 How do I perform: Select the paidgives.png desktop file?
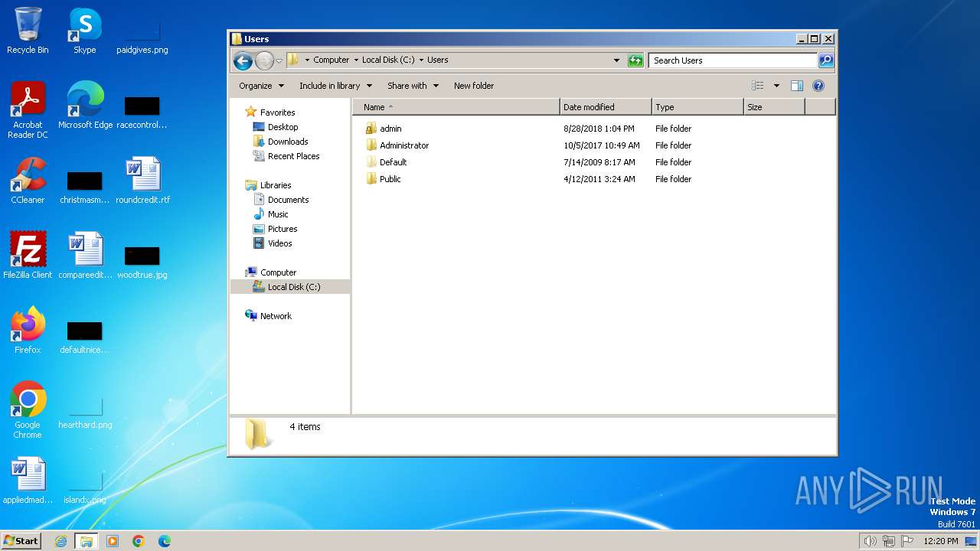142,35
